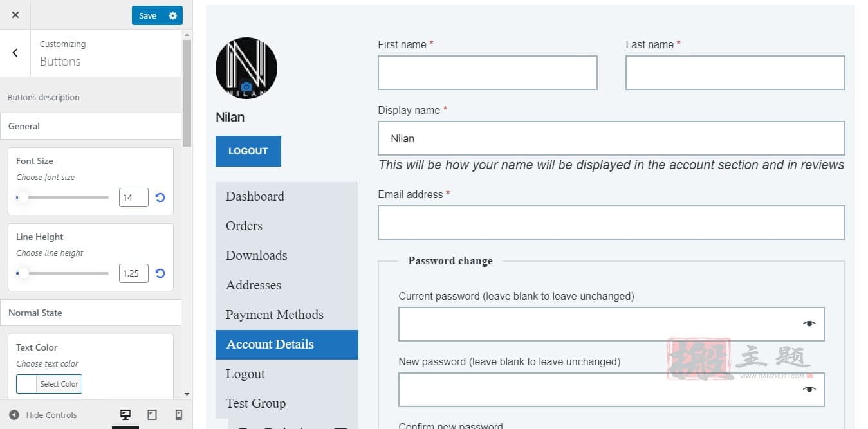Viewport: 868px width, 429px height.
Task: Open the Dashboard account menu item
Action: pos(286,197)
